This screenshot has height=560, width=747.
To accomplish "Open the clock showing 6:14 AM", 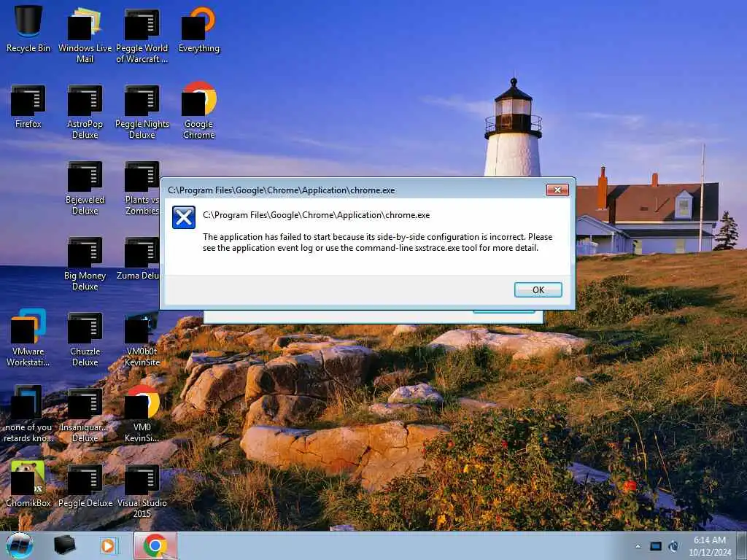I will click(x=709, y=546).
